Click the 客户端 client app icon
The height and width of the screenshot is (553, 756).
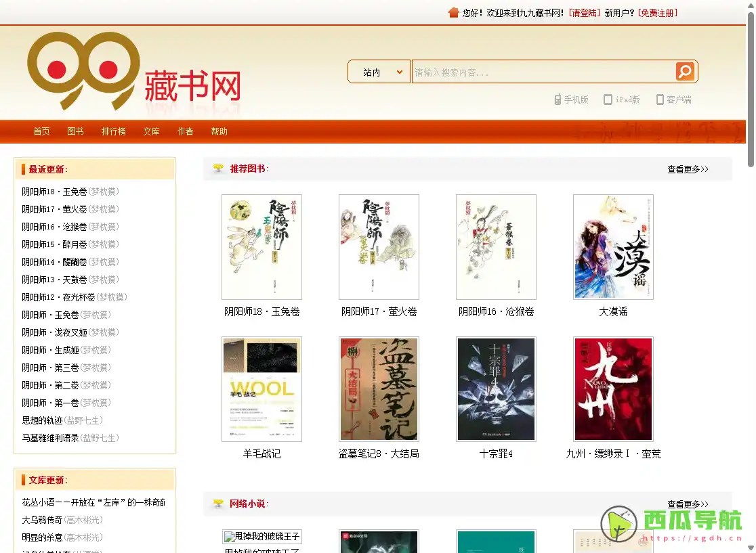(659, 99)
